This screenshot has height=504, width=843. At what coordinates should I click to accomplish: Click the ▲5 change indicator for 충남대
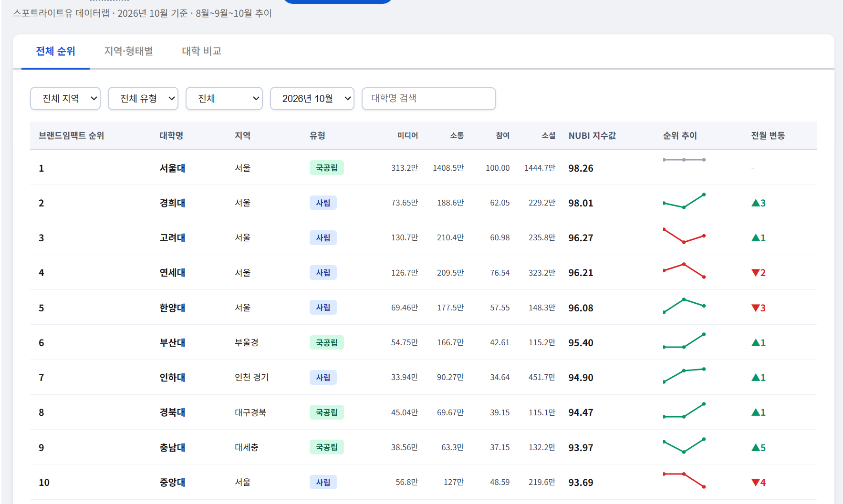tap(759, 448)
